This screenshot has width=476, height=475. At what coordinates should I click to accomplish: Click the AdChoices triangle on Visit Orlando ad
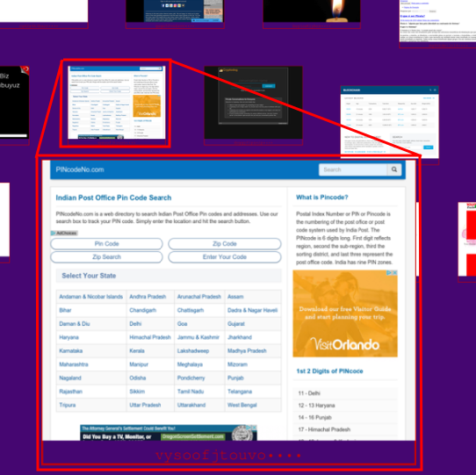(389, 272)
